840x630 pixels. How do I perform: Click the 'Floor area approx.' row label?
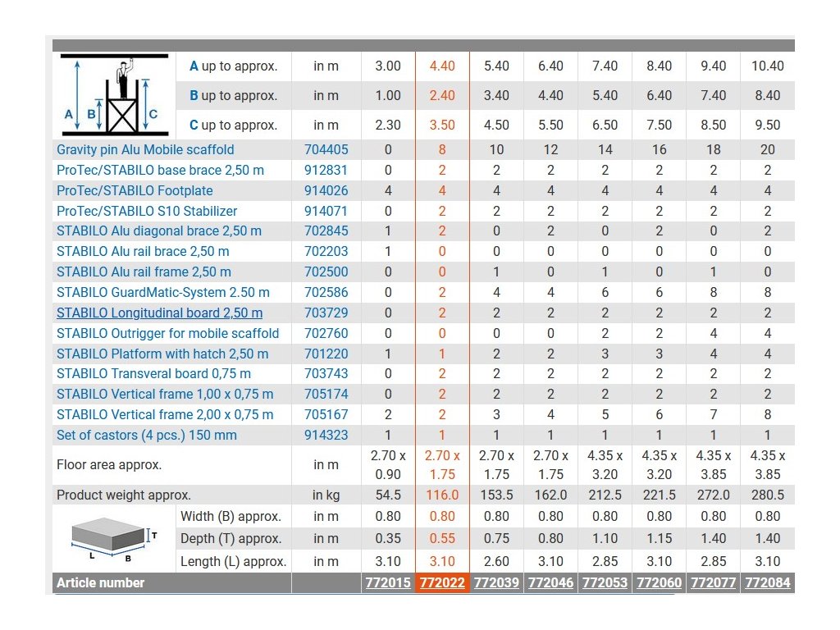109,464
